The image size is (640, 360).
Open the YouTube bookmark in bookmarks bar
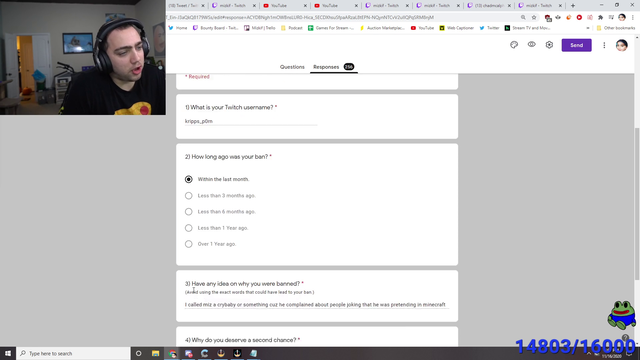pos(422,28)
